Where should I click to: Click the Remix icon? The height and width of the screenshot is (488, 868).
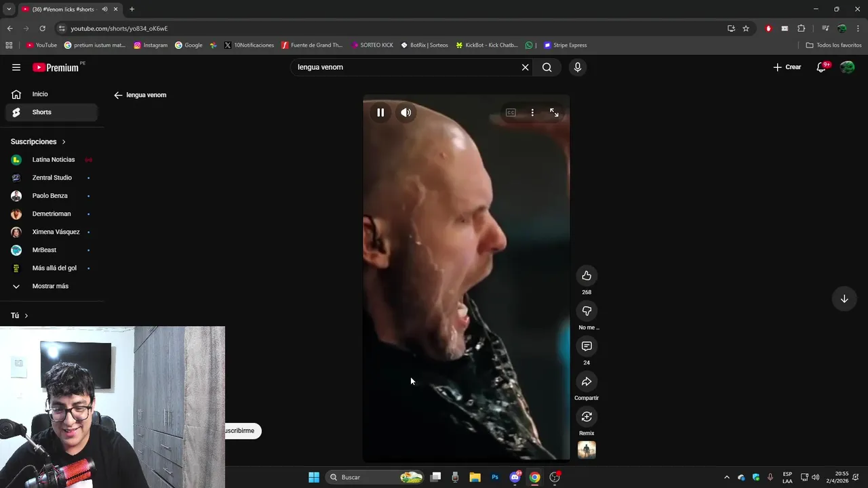587,417
